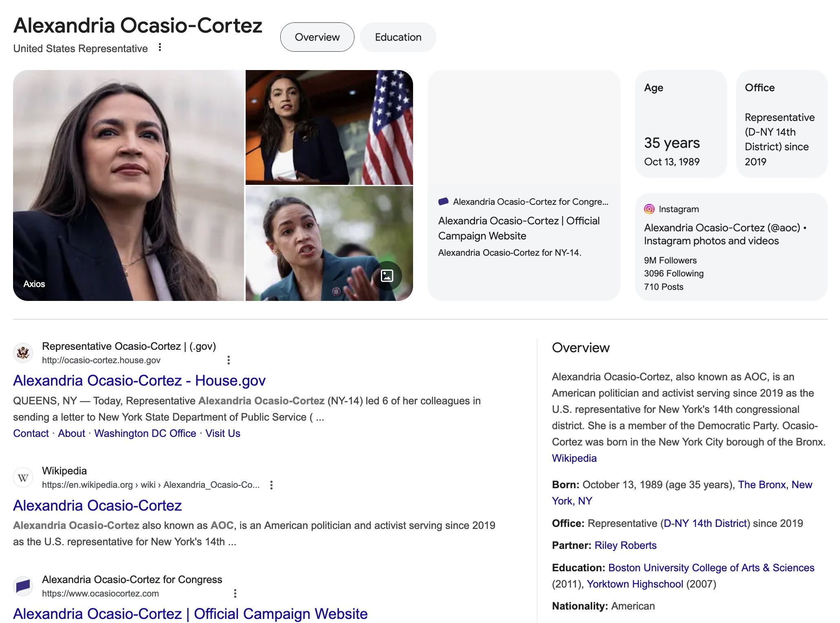Image resolution: width=840 pixels, height=623 pixels.
Task: Select the Overview tab
Action: click(x=317, y=37)
